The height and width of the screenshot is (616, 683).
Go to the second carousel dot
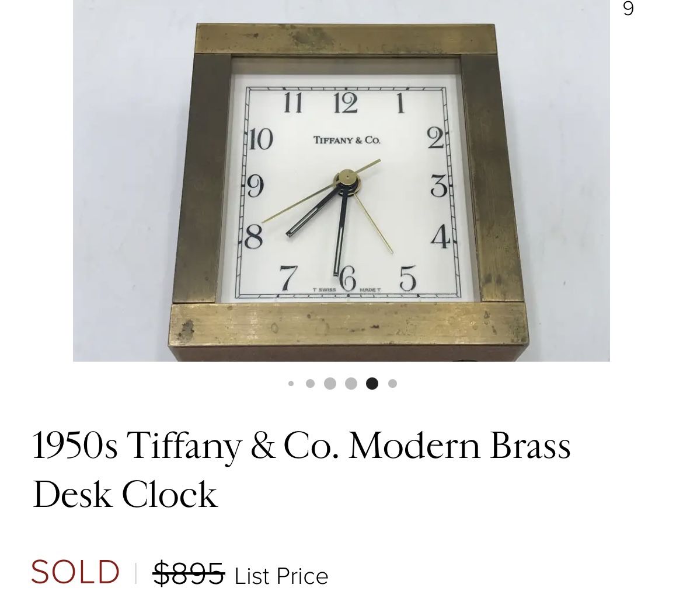tap(310, 383)
